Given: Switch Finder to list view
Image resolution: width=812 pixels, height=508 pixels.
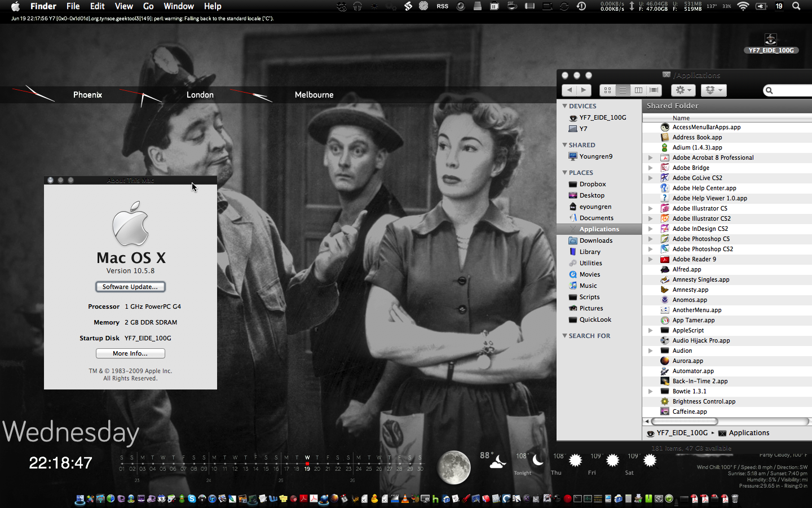Looking at the screenshot, I should click(x=623, y=90).
